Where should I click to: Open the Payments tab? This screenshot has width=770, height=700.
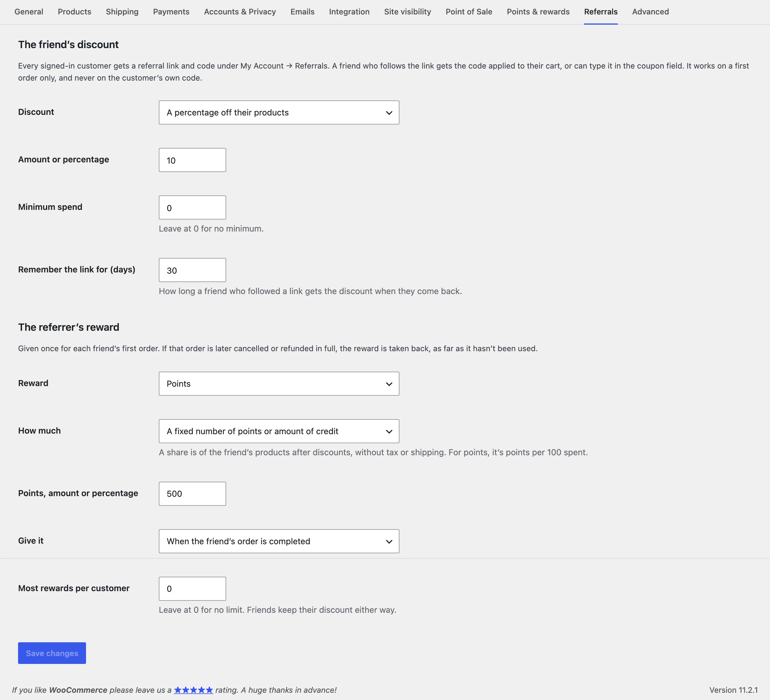coord(171,12)
